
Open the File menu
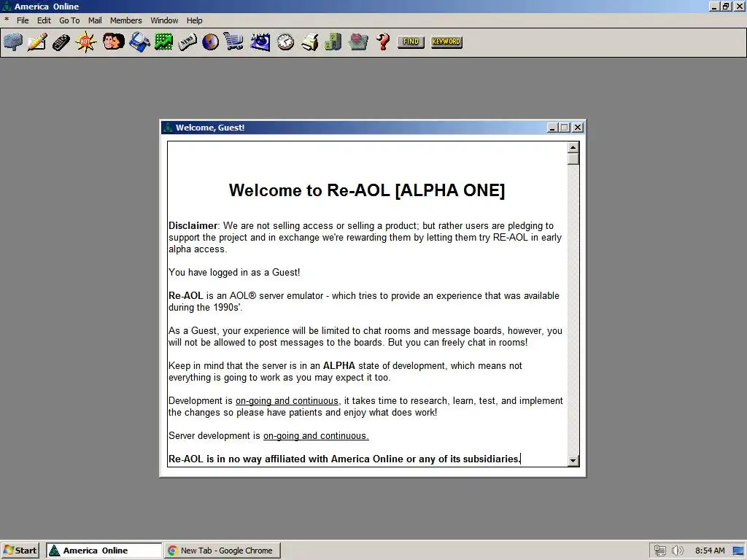pos(23,20)
